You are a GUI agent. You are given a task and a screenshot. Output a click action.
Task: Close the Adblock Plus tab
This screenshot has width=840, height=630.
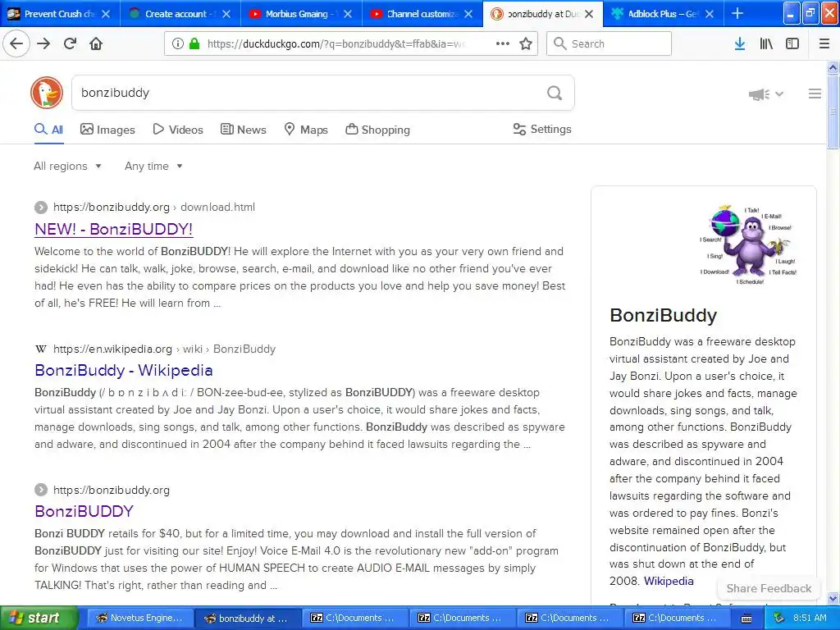[x=710, y=14]
